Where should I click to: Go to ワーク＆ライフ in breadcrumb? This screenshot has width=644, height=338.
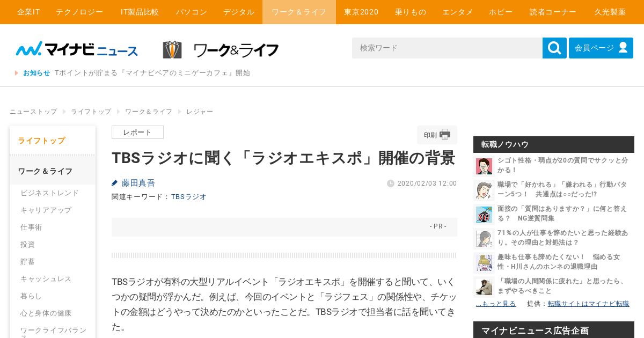click(149, 112)
